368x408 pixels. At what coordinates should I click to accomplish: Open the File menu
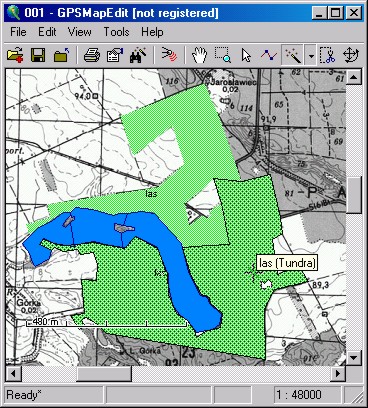tap(18, 32)
